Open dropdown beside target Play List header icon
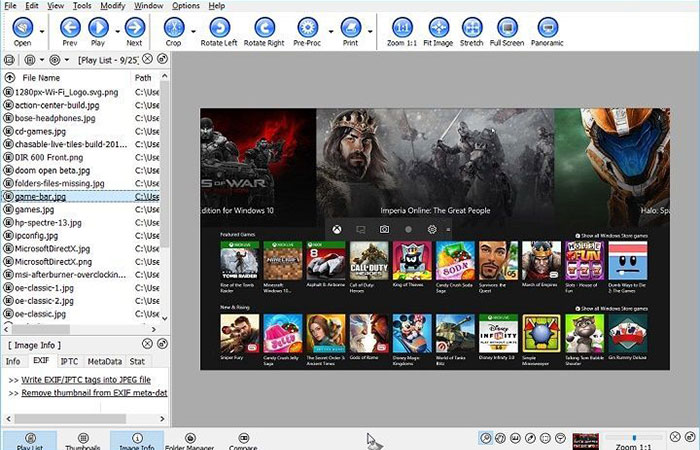Screen dimensions: 700x450 pos(67,60)
